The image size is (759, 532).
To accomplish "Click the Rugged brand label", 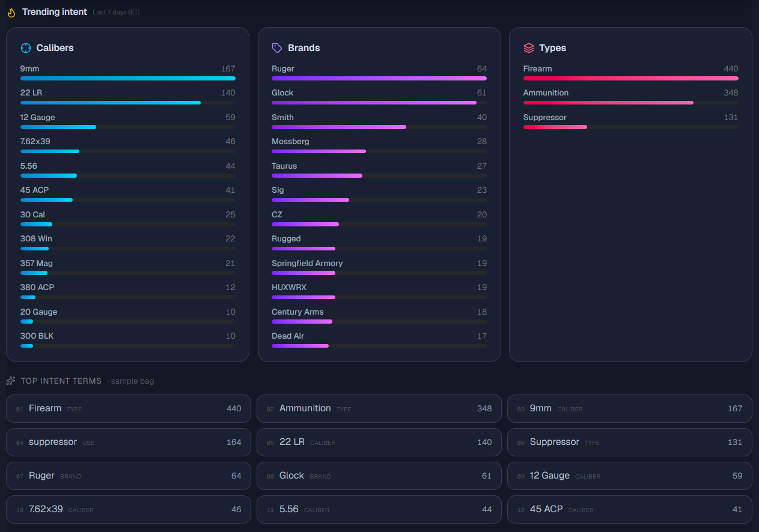I will (286, 239).
